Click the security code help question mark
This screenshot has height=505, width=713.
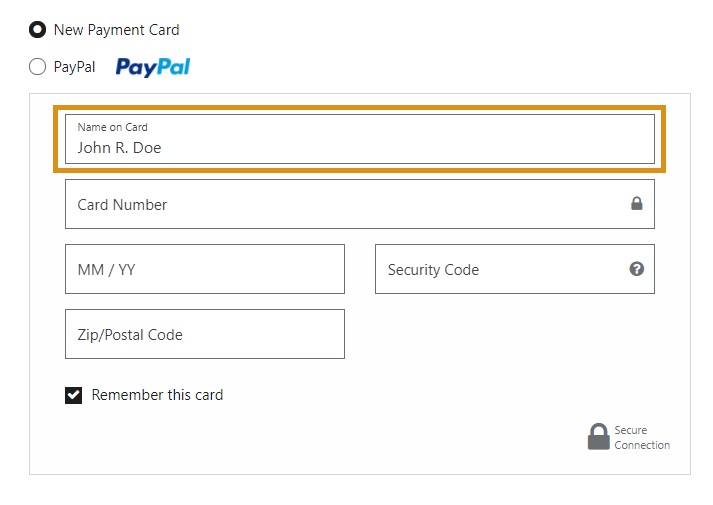(x=637, y=269)
